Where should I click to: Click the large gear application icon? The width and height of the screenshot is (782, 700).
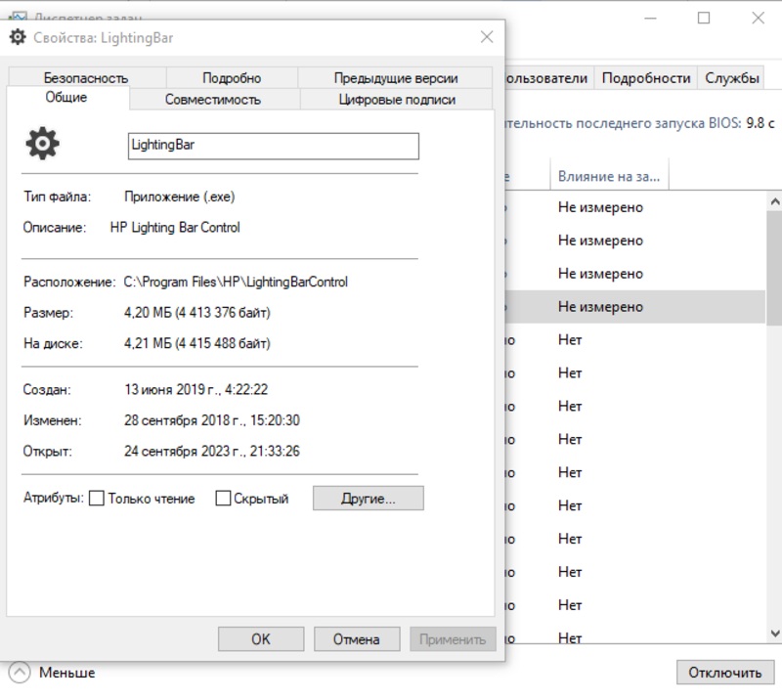(x=42, y=146)
